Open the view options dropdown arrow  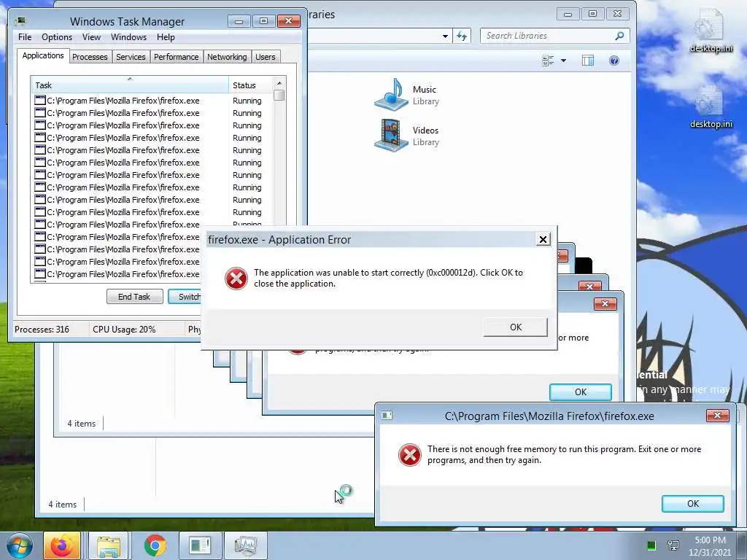click(564, 61)
